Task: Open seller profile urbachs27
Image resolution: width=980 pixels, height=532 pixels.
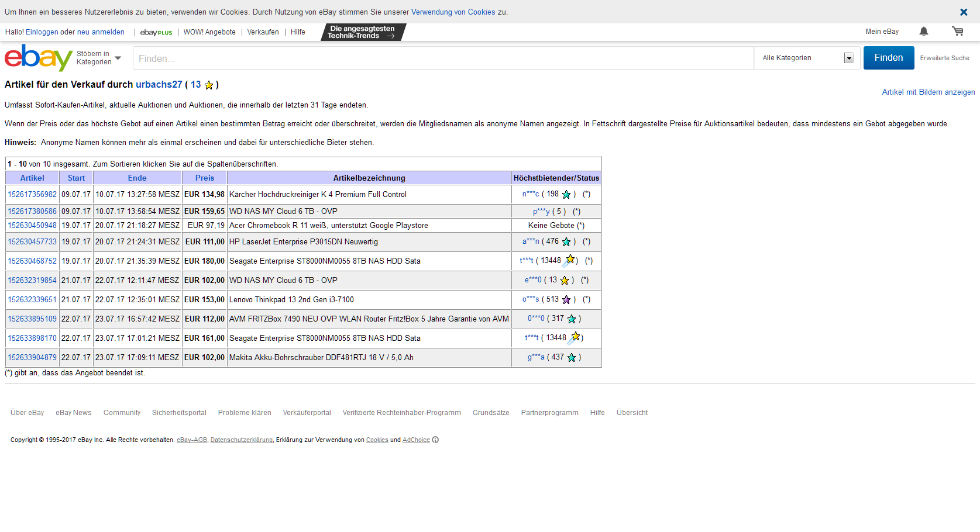Action: click(159, 85)
